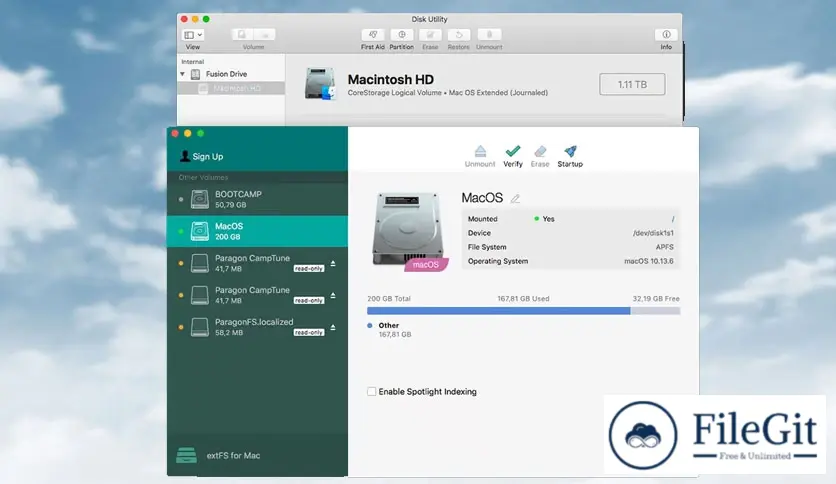This screenshot has height=484, width=836.
Task: Click the 167,81 GB Used label
Action: click(523, 299)
